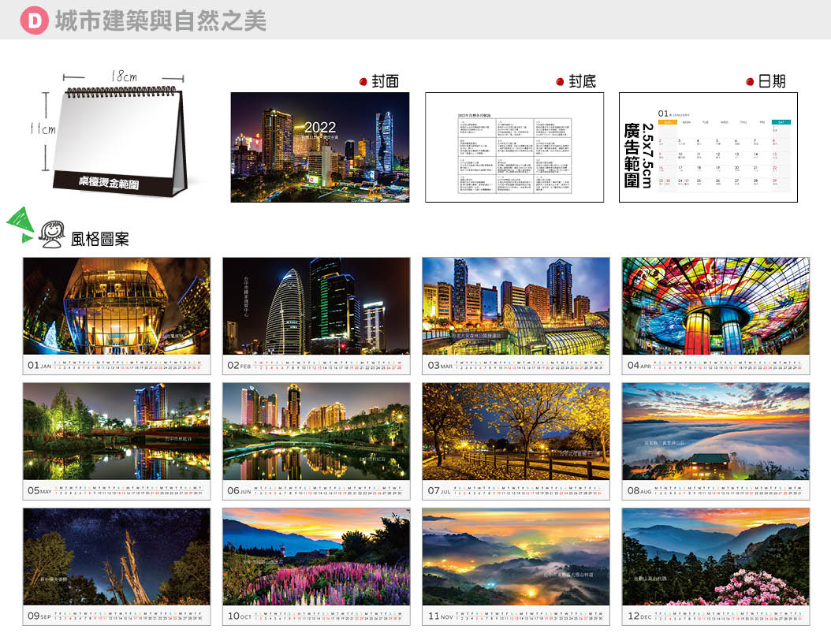Viewport: 831px width, 644px height.
Task: Choose the 08 AUG sea of clouds photo
Action: pyautogui.click(x=715, y=431)
